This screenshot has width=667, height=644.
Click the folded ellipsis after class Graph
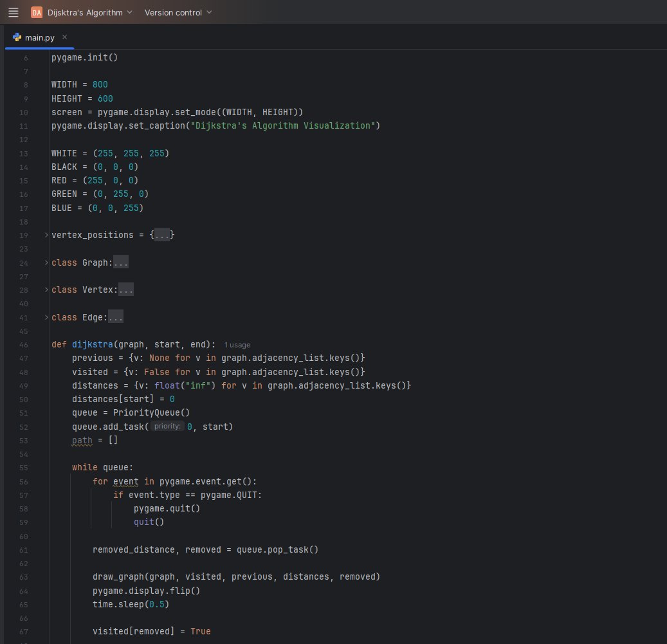[121, 262]
